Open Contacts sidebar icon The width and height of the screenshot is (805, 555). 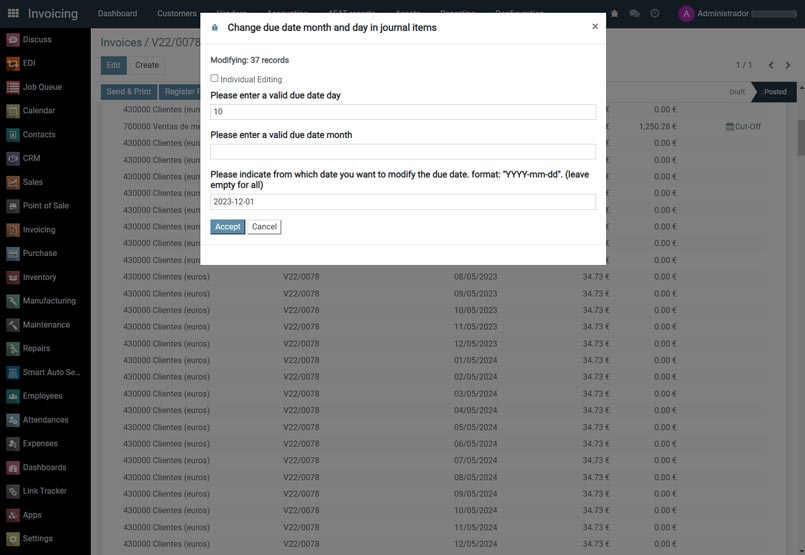pos(13,135)
